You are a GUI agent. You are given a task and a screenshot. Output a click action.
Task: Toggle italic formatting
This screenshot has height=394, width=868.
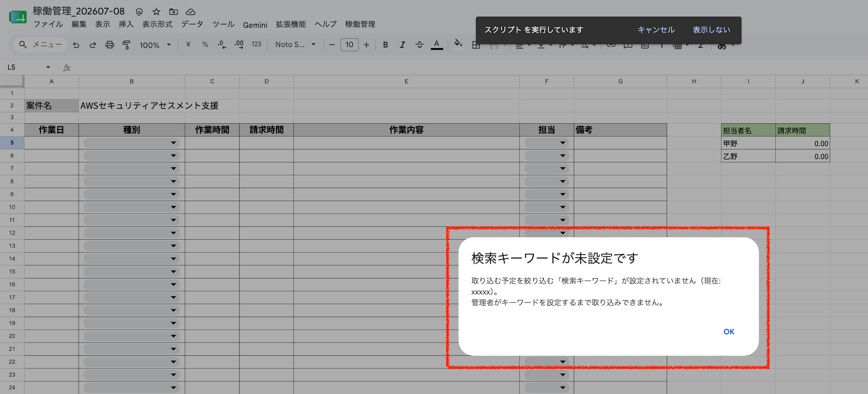click(402, 45)
